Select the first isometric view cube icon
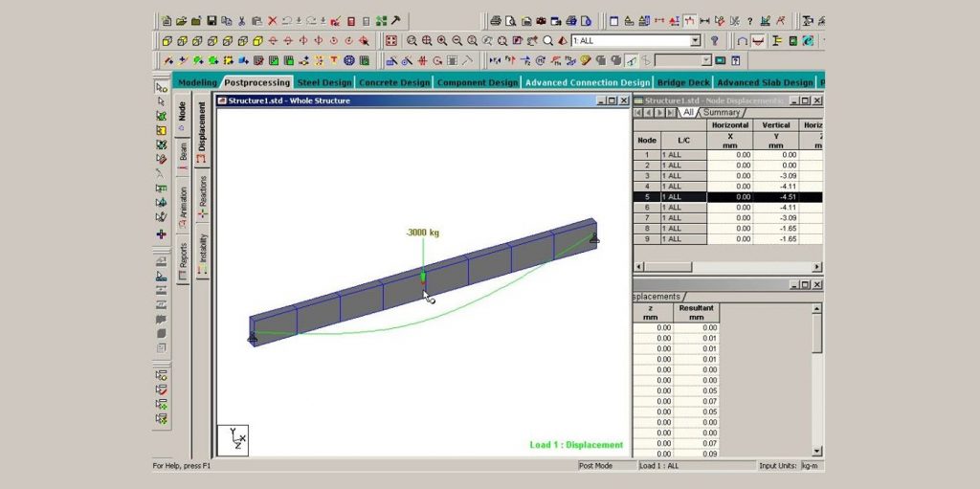 tap(167, 41)
